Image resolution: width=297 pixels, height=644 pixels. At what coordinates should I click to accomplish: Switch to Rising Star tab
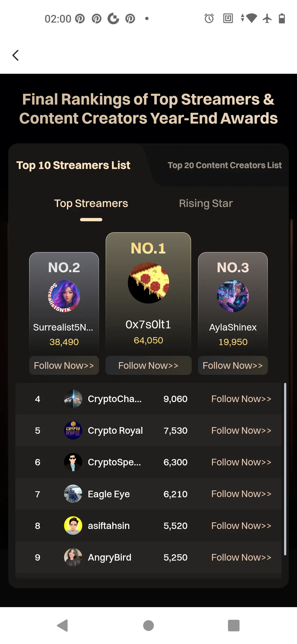pyautogui.click(x=206, y=203)
